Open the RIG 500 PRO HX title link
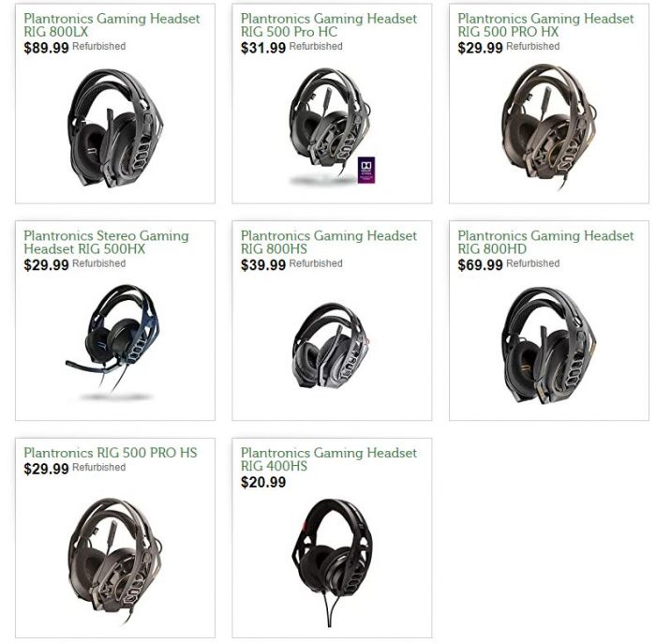The height and width of the screenshot is (644, 656). [545, 25]
